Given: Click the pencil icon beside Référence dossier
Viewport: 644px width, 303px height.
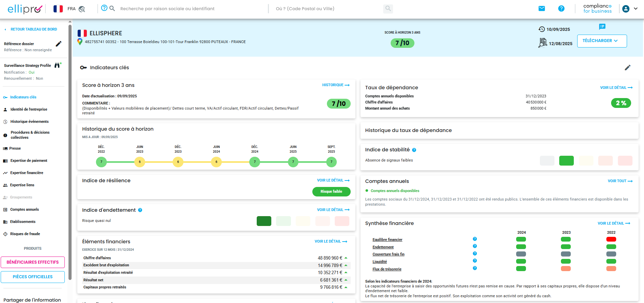Looking at the screenshot, I should 59,44.
